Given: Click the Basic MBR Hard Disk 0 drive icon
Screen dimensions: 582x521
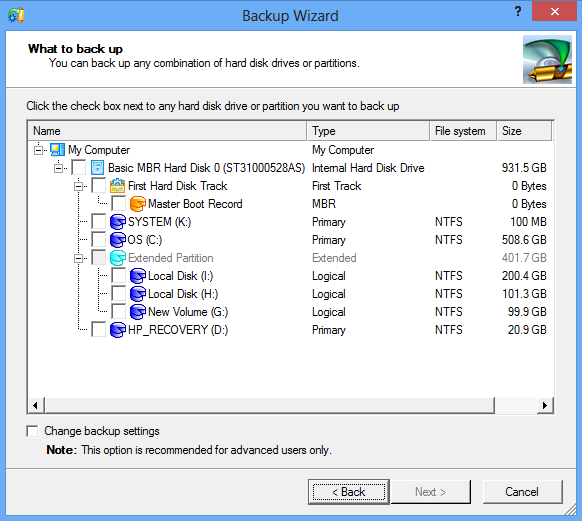Looking at the screenshot, I should [97, 168].
